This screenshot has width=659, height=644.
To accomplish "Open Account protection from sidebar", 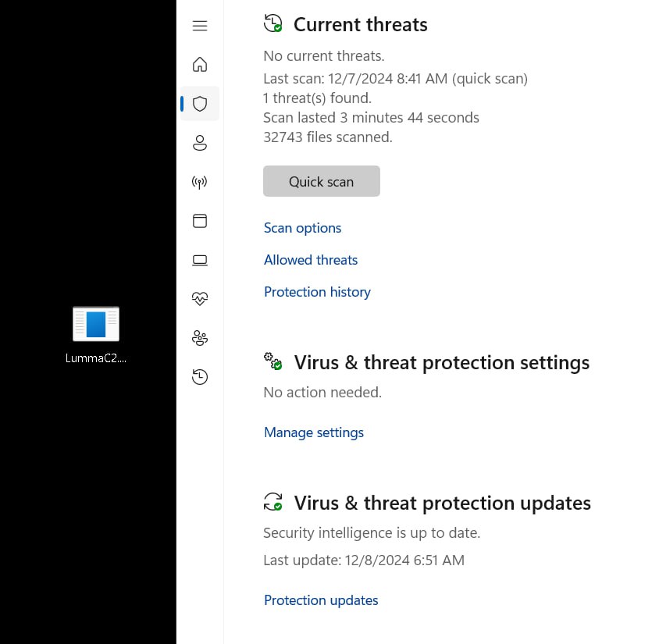I will pyautogui.click(x=200, y=143).
